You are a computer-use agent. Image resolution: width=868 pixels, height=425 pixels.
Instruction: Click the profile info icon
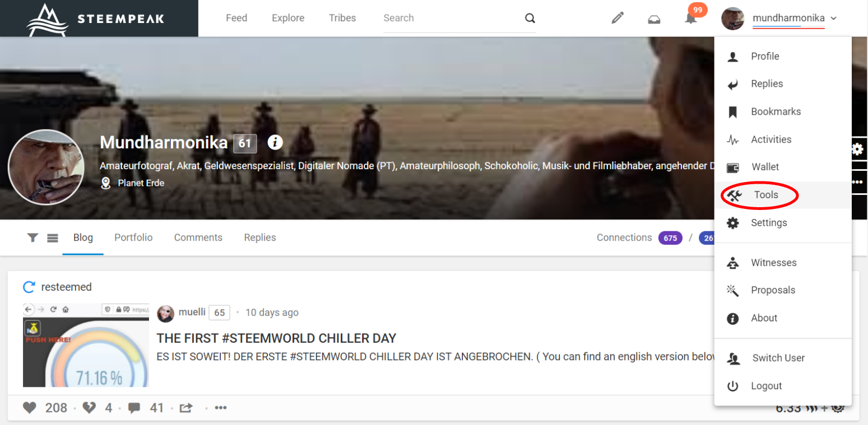click(275, 142)
